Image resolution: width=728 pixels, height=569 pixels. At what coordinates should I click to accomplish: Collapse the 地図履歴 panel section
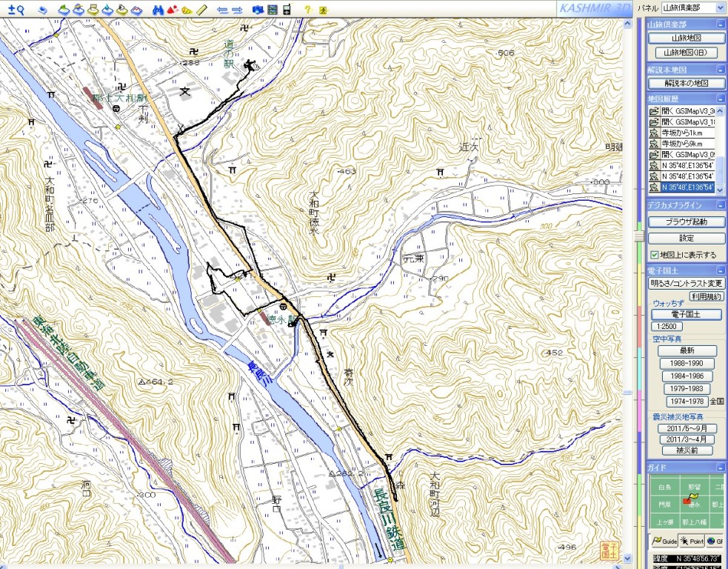(x=721, y=99)
